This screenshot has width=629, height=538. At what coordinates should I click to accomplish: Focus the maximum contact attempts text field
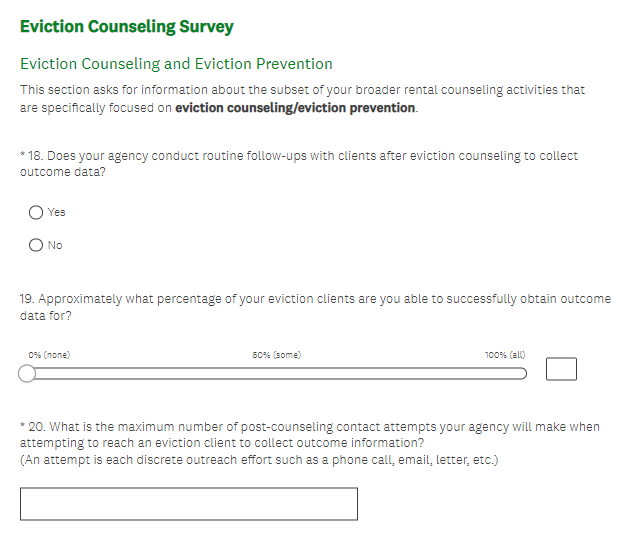click(188, 504)
